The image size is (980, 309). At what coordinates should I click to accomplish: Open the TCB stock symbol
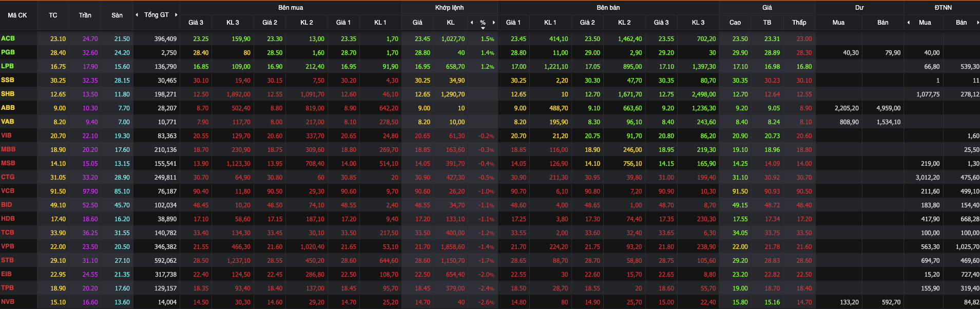pos(8,233)
